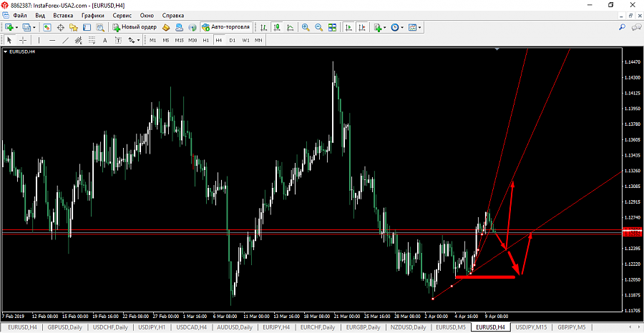
Task: Open the Templates dropdown arrow
Action: coord(420,27)
